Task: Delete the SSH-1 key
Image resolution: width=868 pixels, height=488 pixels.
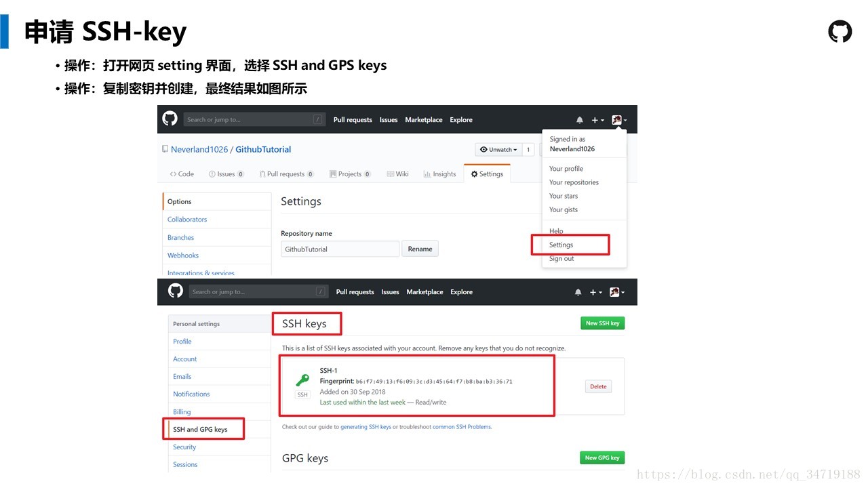Action: (598, 386)
